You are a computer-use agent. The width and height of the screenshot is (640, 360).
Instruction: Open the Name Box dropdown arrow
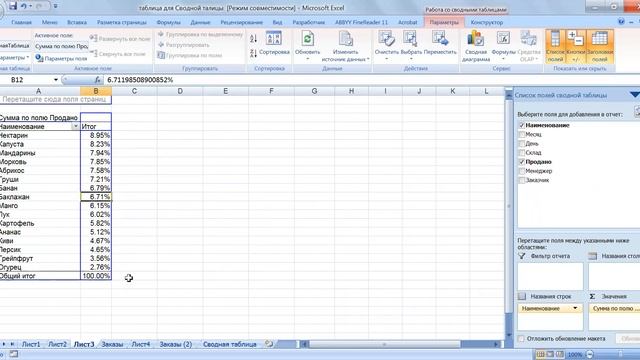56,80
